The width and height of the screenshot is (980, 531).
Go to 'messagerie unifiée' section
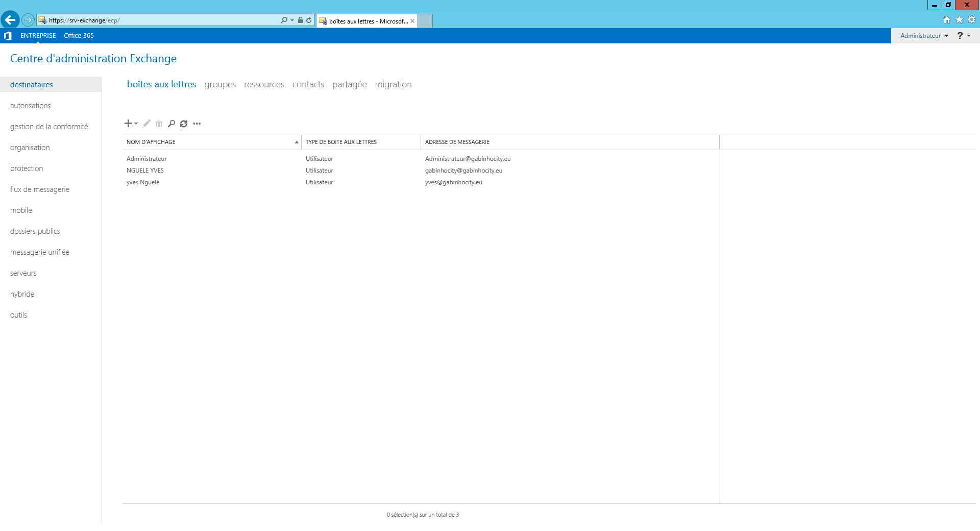point(40,252)
